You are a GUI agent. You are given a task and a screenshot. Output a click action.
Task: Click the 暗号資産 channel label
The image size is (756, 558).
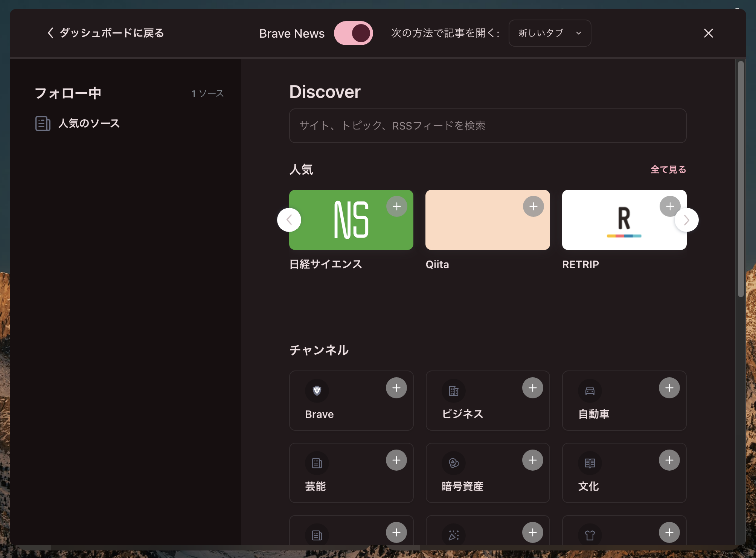coord(463,486)
